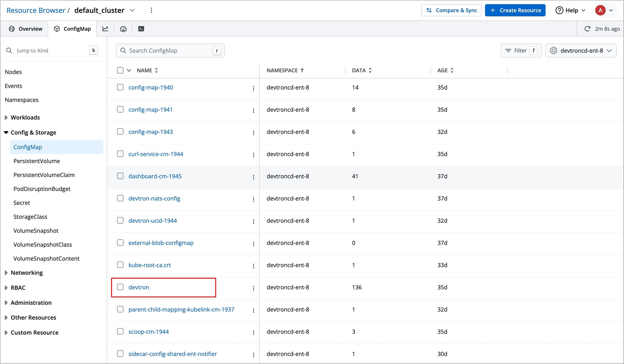The width and height of the screenshot is (624, 364).
Task: Open the monitoring chart icon tab
Action: (x=105, y=29)
